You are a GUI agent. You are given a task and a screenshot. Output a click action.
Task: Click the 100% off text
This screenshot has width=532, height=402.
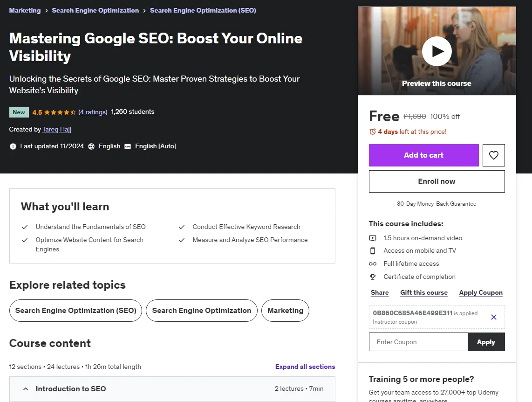[445, 117]
